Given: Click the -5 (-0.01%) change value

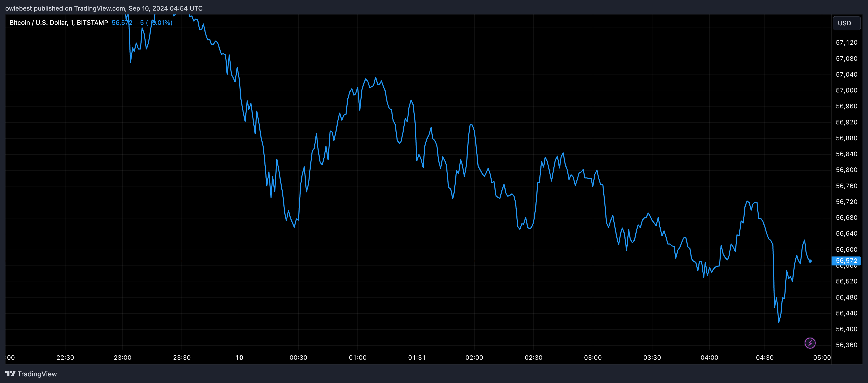Looking at the screenshot, I should pyautogui.click(x=154, y=22).
